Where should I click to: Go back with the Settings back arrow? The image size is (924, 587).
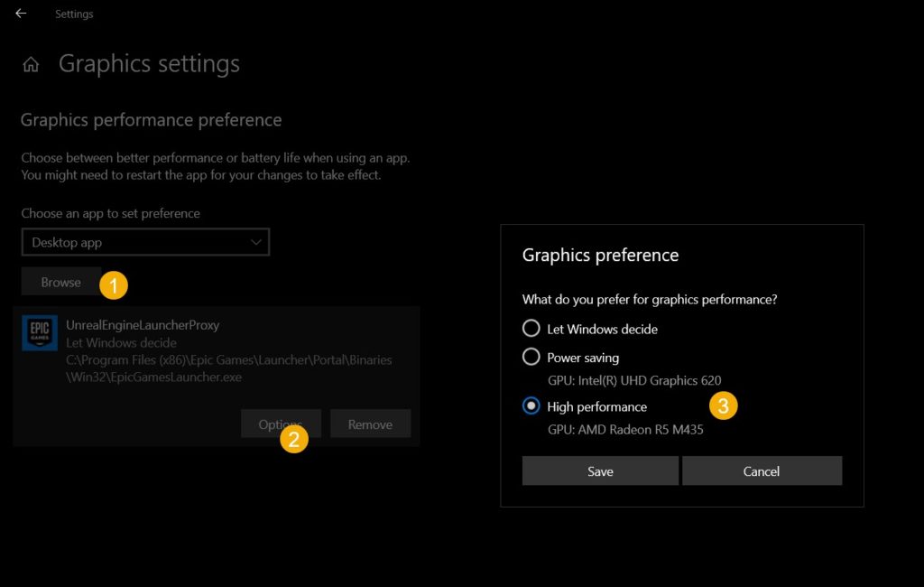click(22, 14)
